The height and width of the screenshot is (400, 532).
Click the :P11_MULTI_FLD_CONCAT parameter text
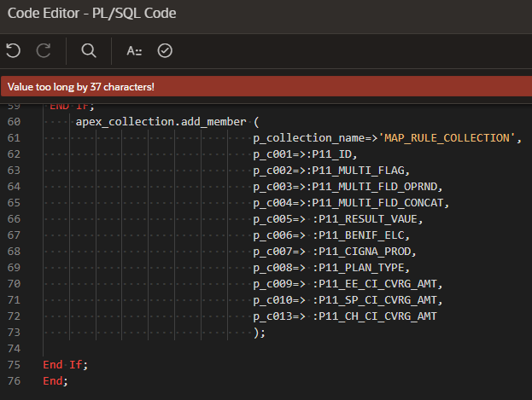[375, 203]
